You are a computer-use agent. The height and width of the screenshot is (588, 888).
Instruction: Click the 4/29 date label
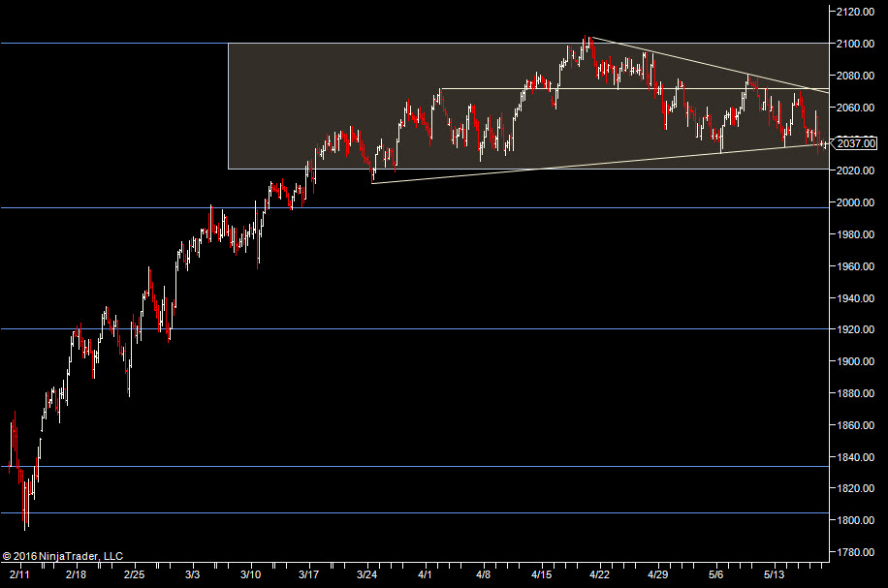coord(657,575)
